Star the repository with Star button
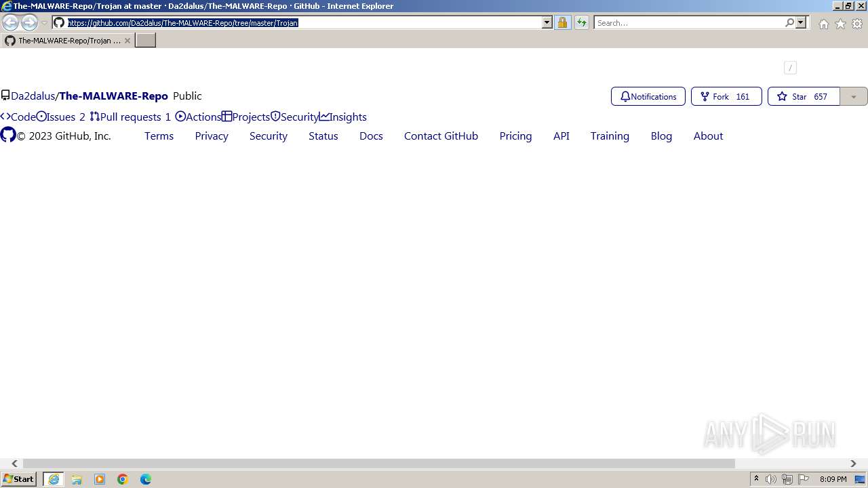 pos(804,96)
